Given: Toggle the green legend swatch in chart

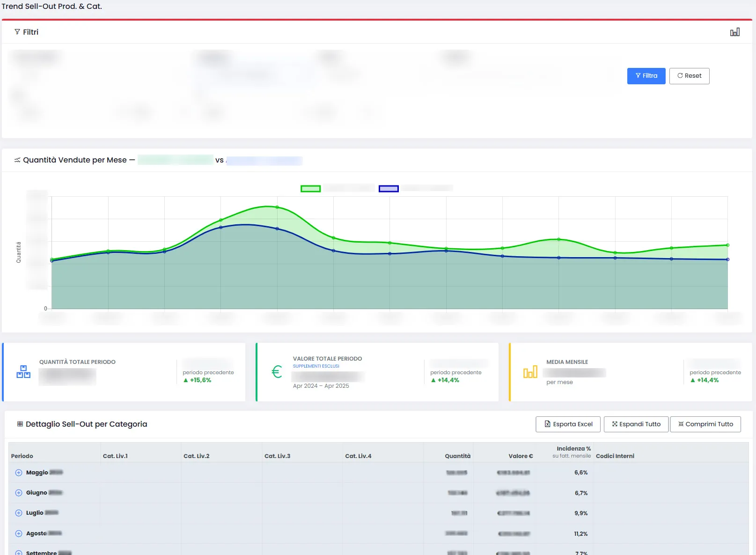Looking at the screenshot, I should [x=310, y=188].
